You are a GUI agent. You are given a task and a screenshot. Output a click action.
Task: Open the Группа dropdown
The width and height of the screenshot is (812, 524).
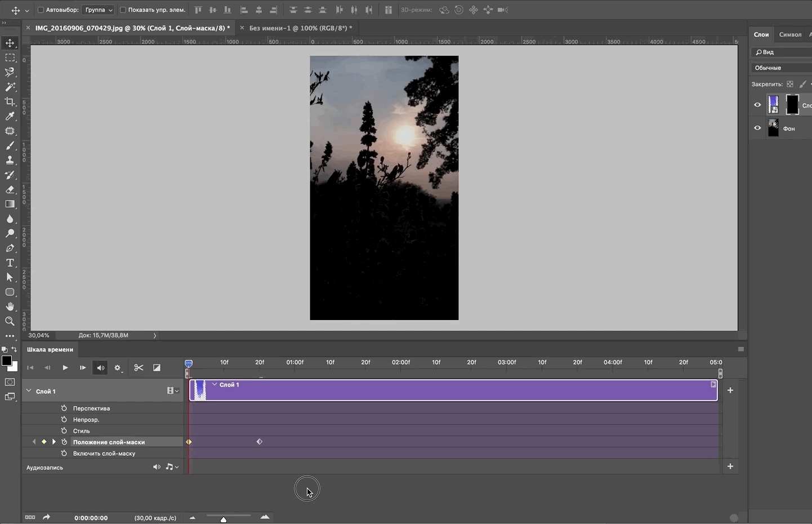click(99, 10)
